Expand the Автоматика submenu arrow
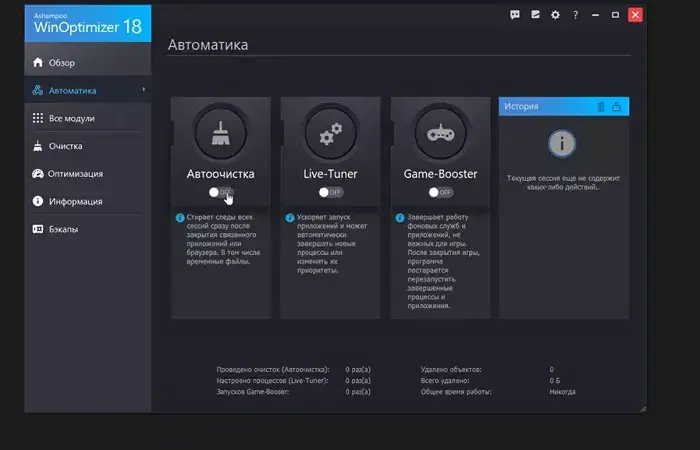This screenshot has width=700, height=450. click(x=143, y=90)
